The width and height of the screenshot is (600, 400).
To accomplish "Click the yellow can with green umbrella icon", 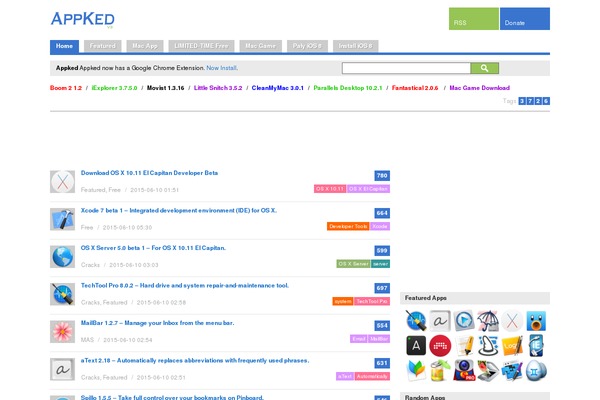I will [x=440, y=371].
